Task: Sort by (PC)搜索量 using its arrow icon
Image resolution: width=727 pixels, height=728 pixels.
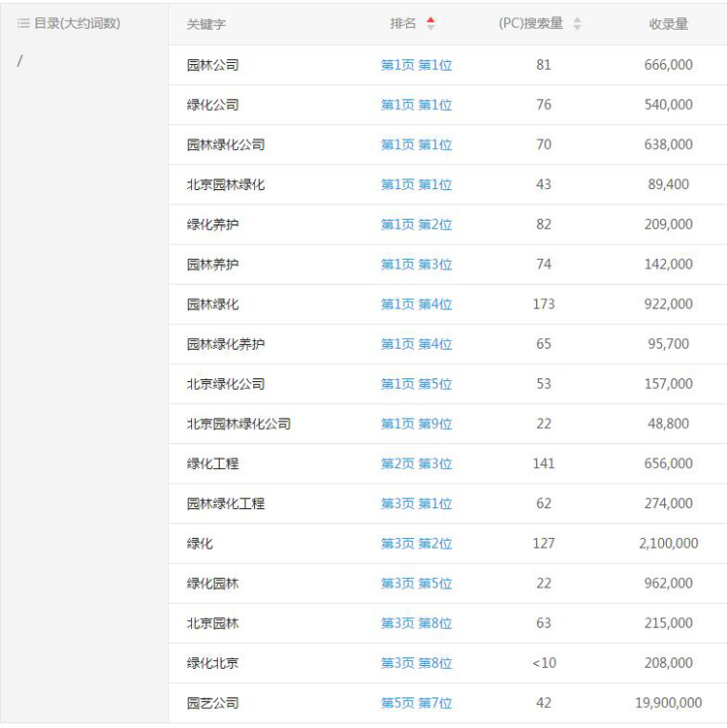Action: tap(578, 23)
